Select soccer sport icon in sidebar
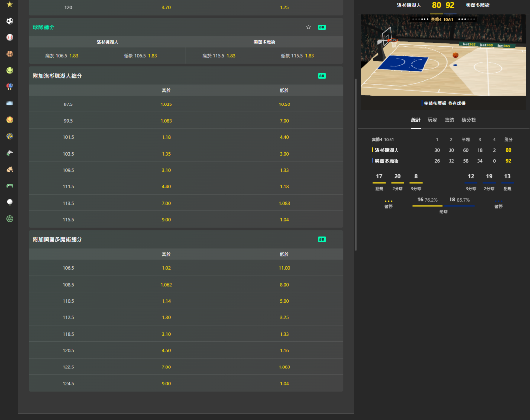Viewport: 530px width, 420px height. coord(10,21)
